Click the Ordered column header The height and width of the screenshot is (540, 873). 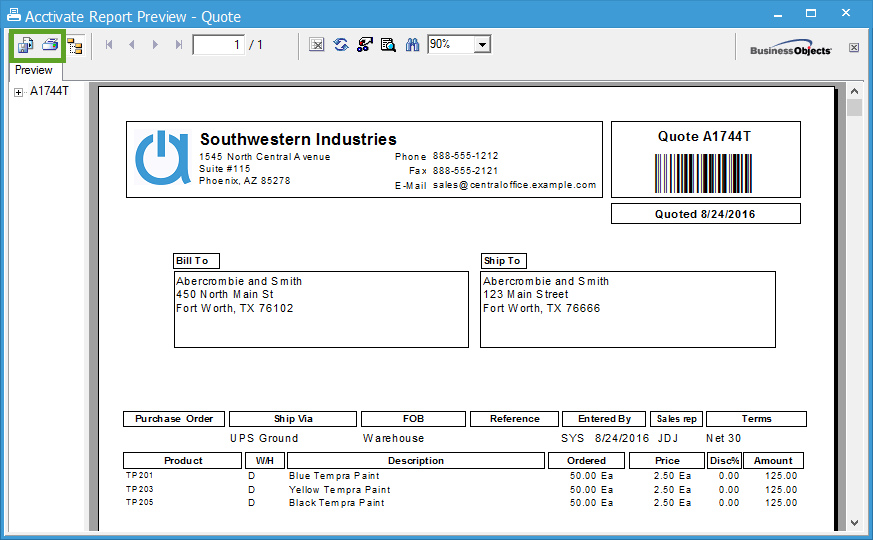(x=586, y=460)
